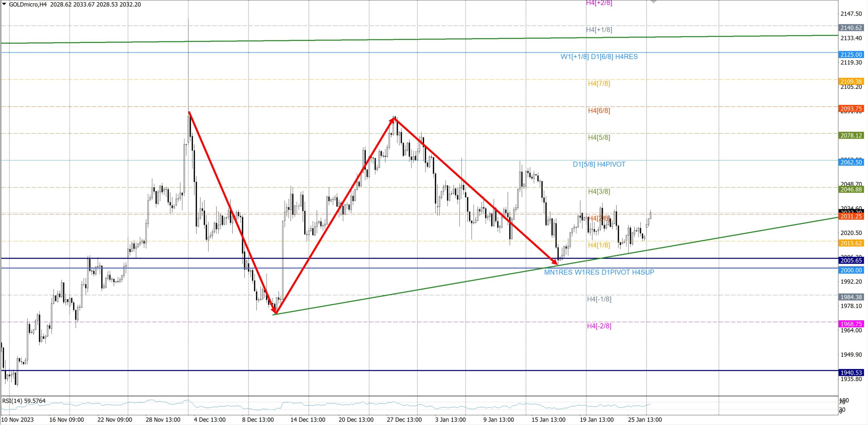Select the MN1RES W1RES D1PIVOT H4SUP label

[599, 272]
